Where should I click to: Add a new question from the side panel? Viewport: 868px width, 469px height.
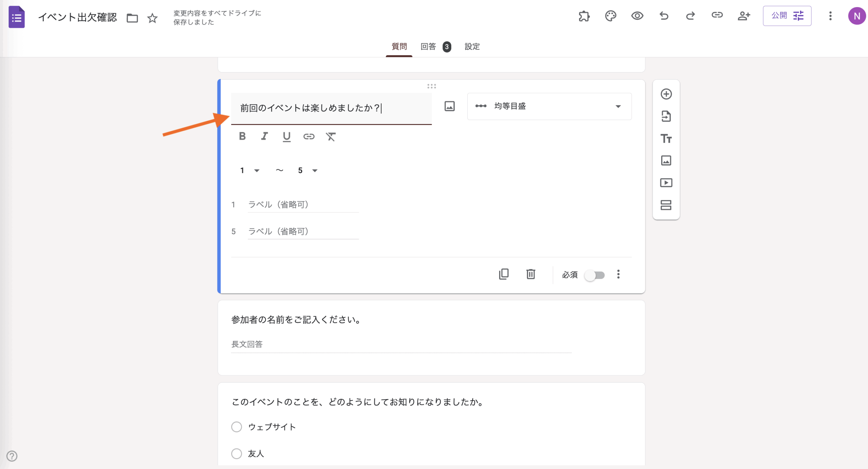coord(666,94)
